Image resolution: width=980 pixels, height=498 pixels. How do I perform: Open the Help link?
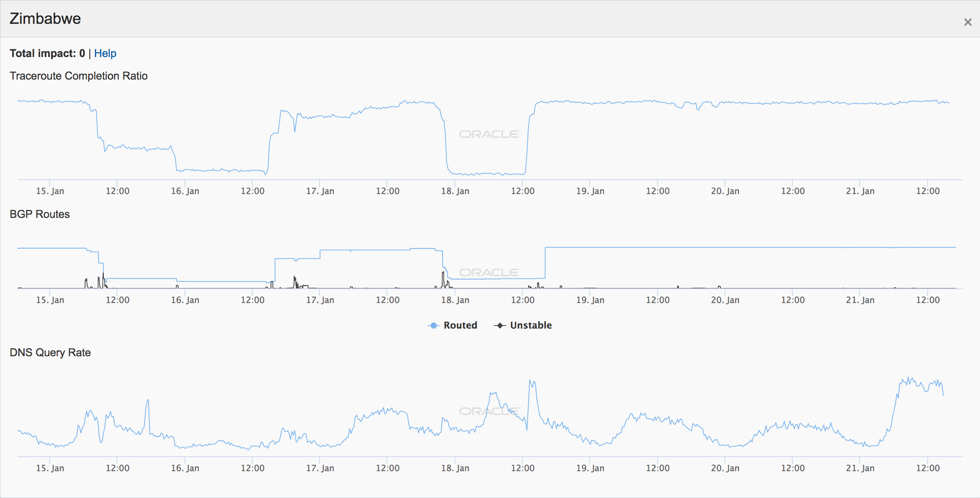[x=105, y=54]
